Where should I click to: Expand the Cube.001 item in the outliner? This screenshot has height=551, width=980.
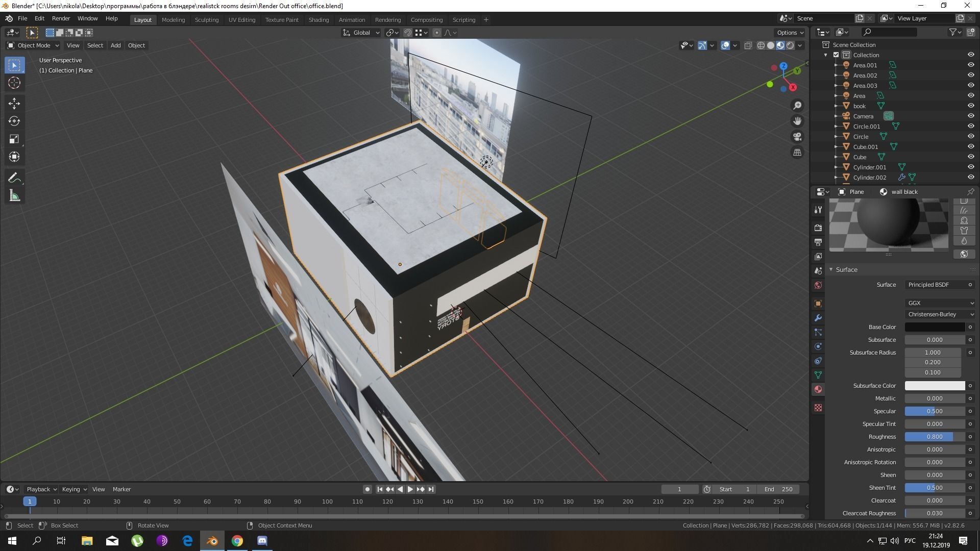coord(836,147)
